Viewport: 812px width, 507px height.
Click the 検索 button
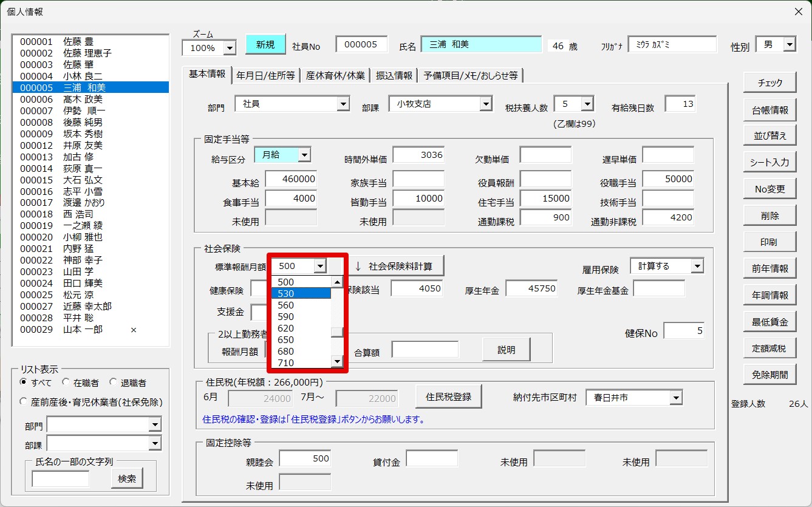127,478
